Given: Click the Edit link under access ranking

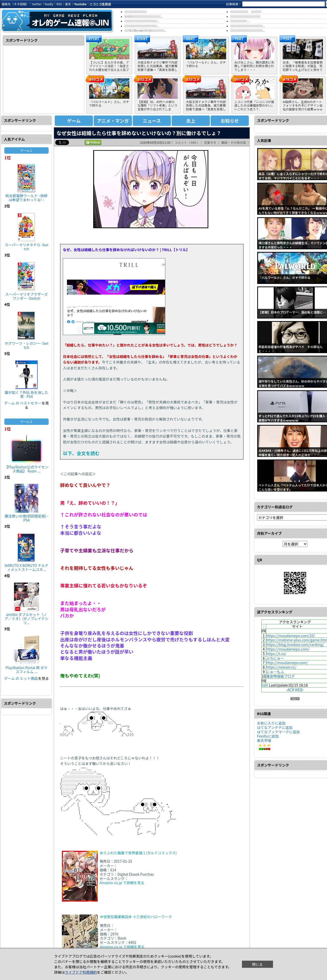Looking at the screenshot, I should (x=265, y=685).
